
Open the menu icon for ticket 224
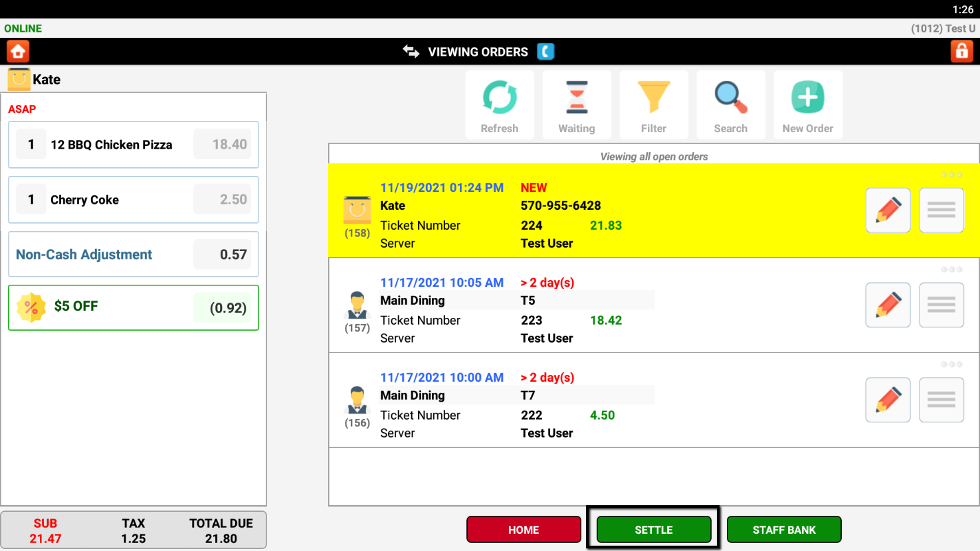[x=941, y=210]
